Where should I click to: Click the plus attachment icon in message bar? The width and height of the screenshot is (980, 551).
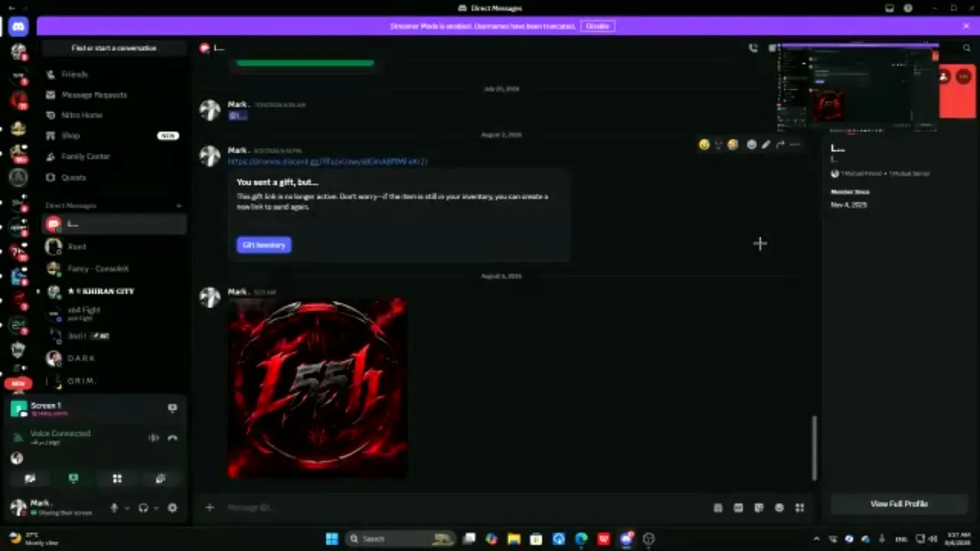(x=209, y=507)
